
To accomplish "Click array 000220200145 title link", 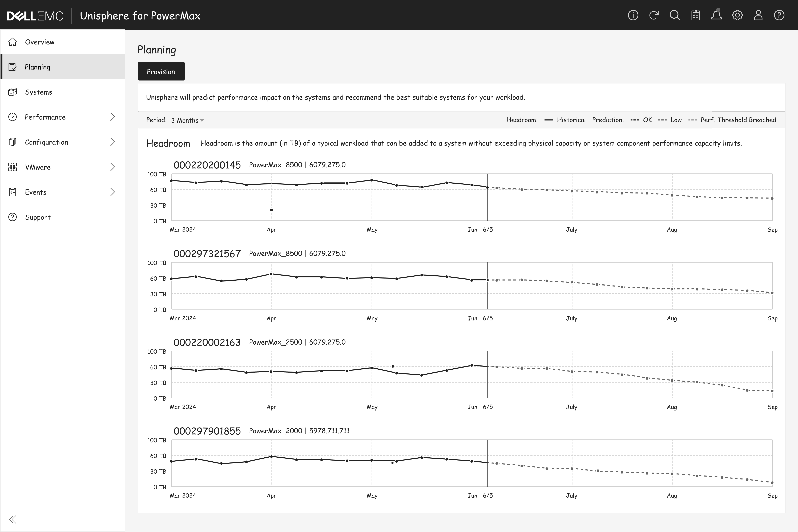I will 207,165.
